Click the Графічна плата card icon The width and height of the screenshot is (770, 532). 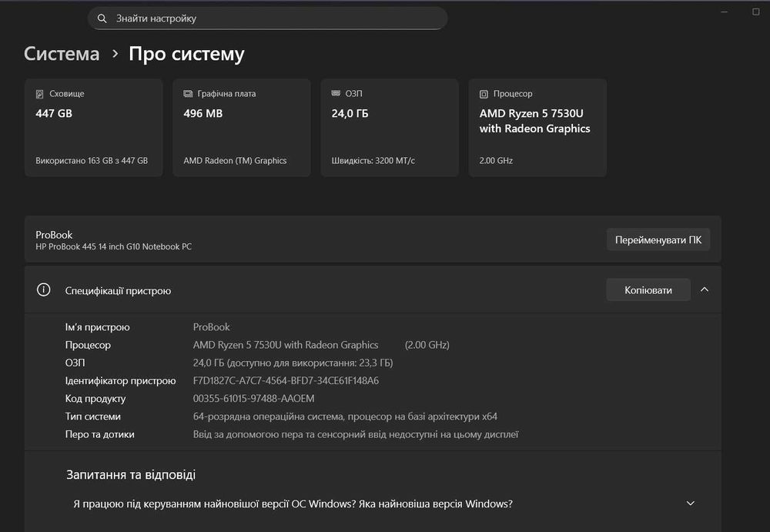point(188,93)
